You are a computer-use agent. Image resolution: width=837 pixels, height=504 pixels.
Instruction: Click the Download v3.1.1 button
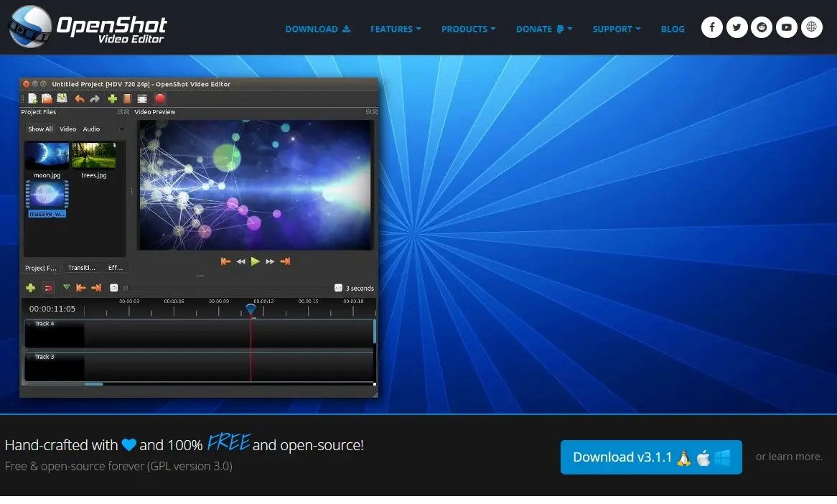(x=651, y=457)
